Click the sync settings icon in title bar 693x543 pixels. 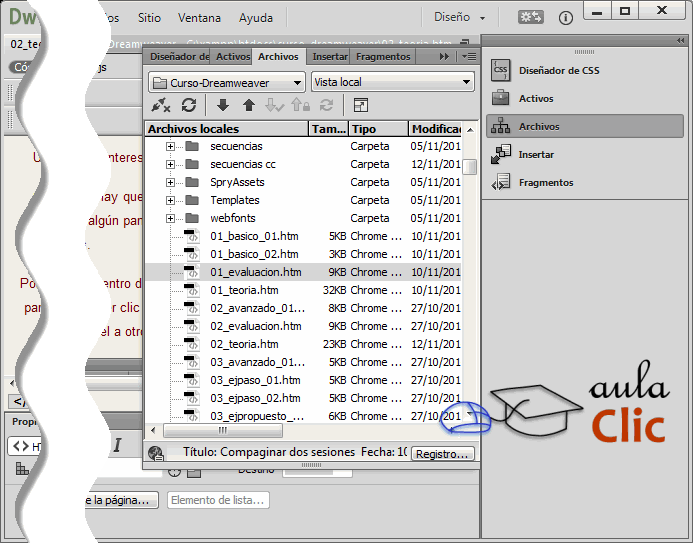click(x=532, y=17)
